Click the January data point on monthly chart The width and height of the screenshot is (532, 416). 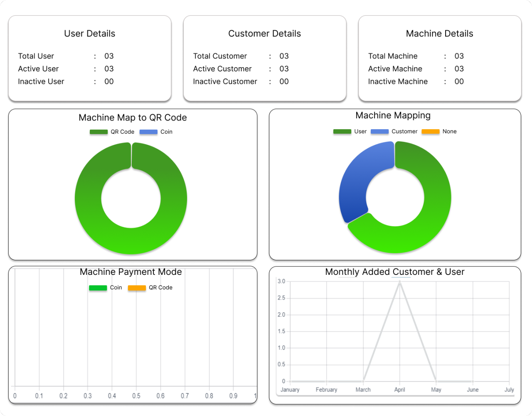tap(290, 381)
